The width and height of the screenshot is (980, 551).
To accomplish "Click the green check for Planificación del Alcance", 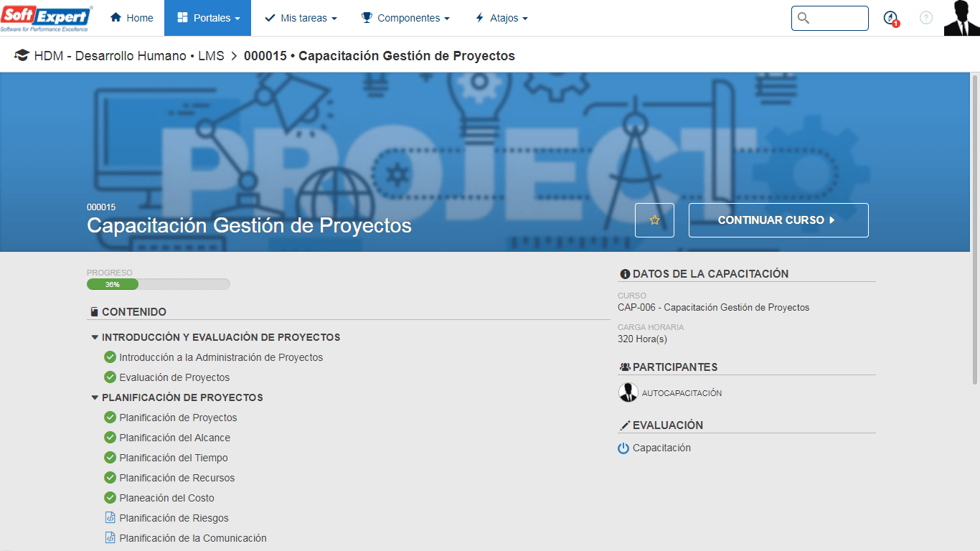I will [110, 438].
